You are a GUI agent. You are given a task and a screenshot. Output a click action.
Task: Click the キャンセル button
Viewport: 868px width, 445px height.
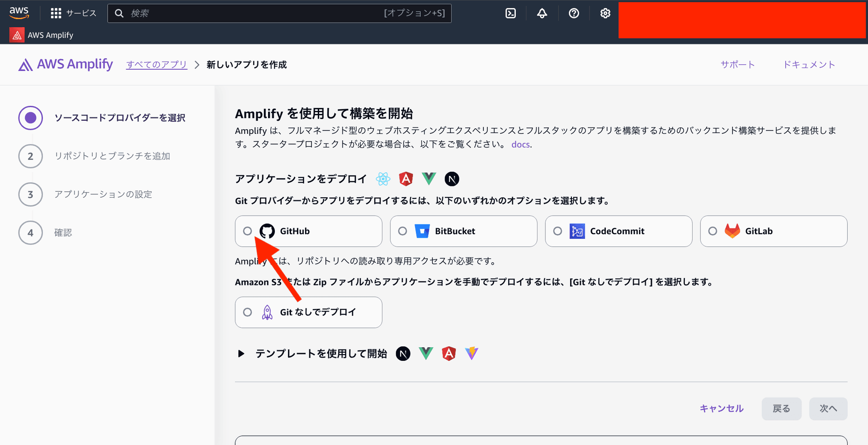tap(722, 409)
